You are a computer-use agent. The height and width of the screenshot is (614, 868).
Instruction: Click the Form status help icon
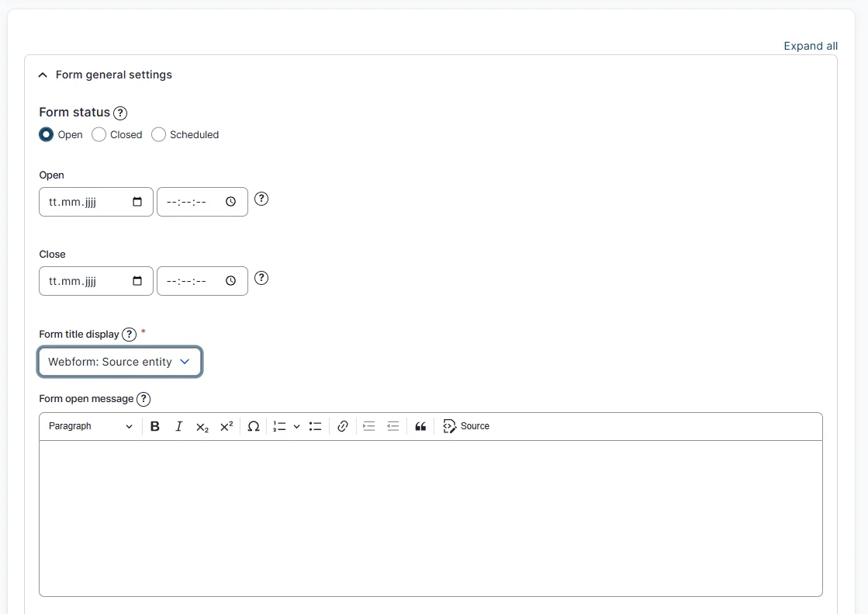(x=120, y=113)
